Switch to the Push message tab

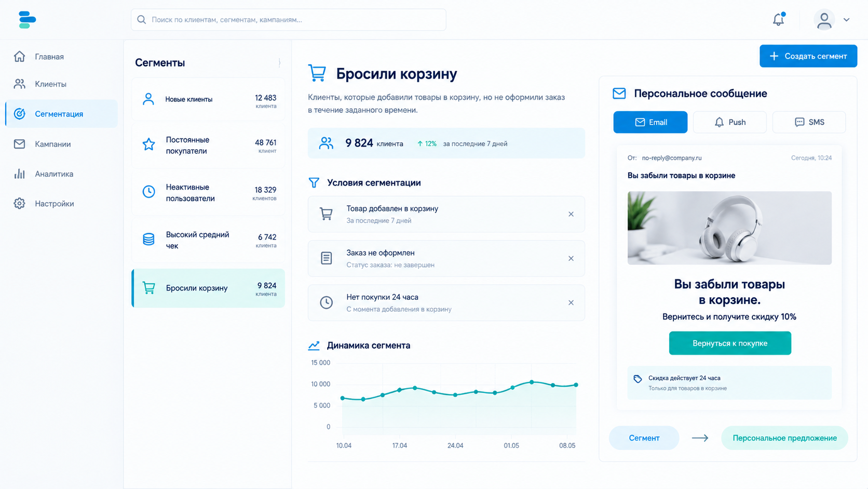(729, 122)
